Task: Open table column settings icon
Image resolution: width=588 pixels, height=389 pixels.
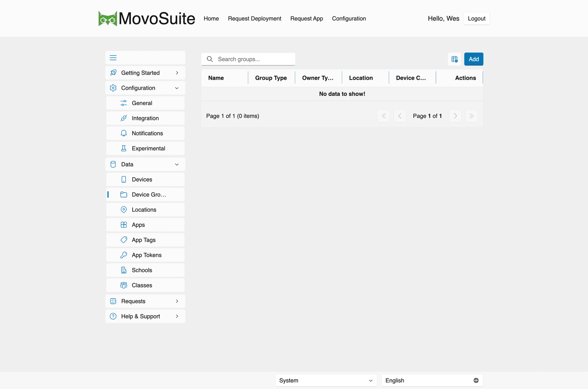Action: click(455, 59)
